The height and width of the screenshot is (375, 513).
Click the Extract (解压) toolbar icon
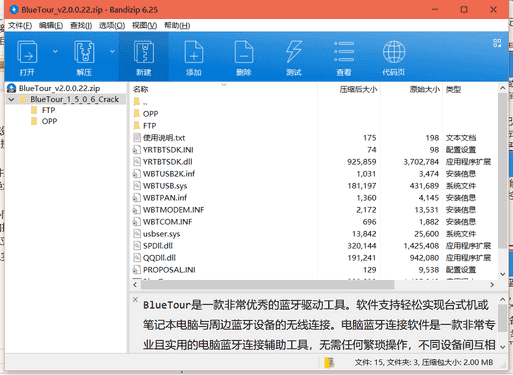[84, 52]
